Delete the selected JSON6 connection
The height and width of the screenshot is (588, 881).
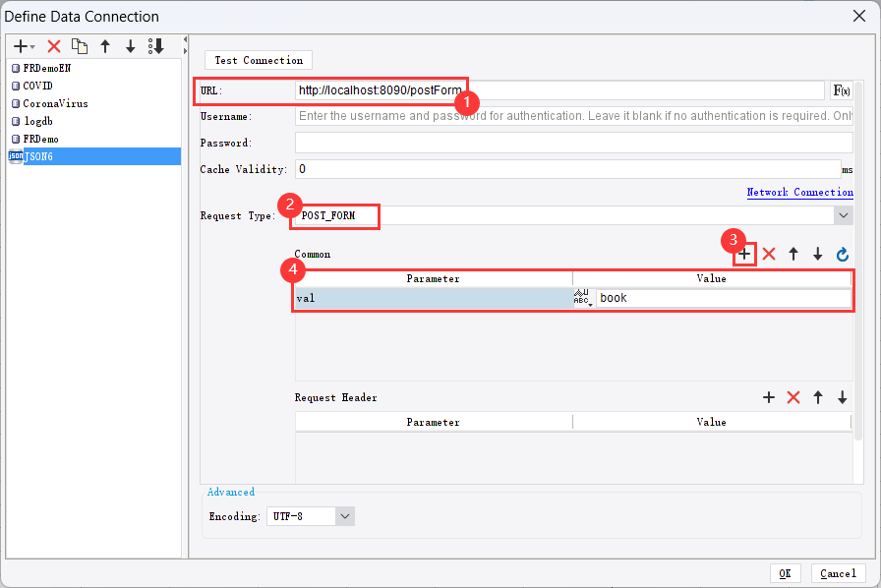click(x=53, y=45)
